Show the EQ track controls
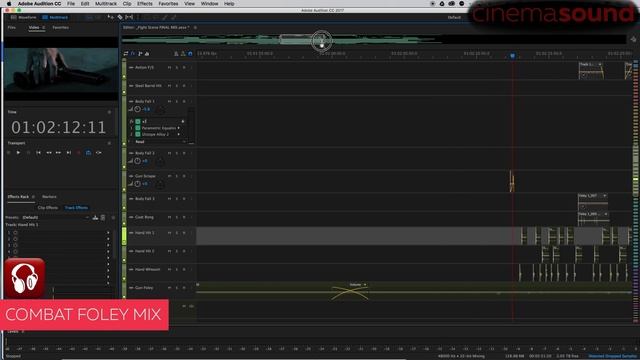Screen dimensions: 640x360 point(147,53)
